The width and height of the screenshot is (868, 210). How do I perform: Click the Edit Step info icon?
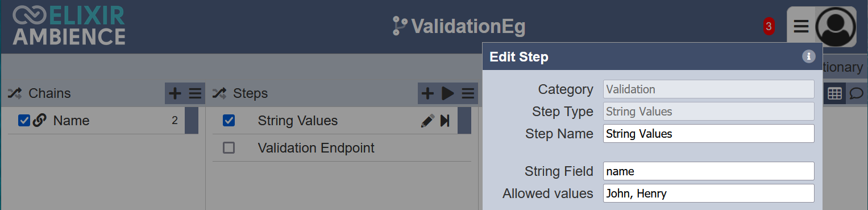808,56
